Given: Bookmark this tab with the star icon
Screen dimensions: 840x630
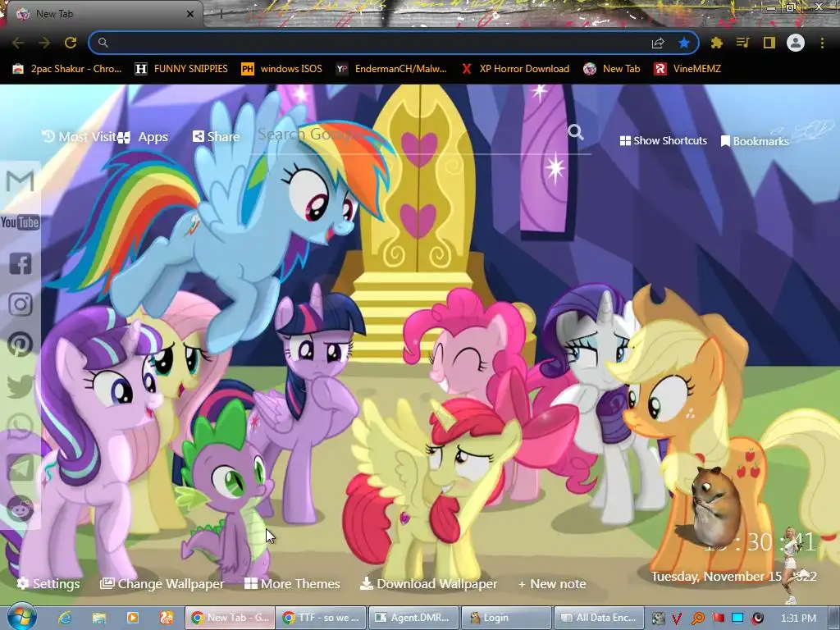Looking at the screenshot, I should pyautogui.click(x=683, y=43).
